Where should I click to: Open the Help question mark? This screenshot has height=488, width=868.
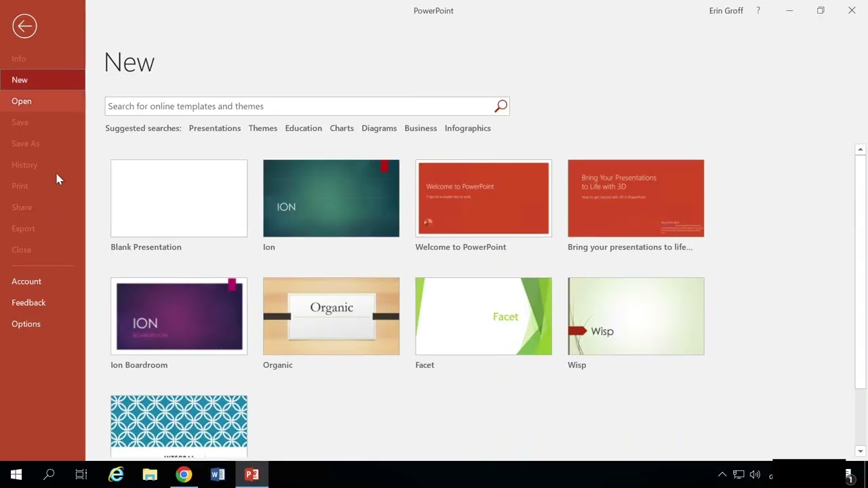pos(758,11)
